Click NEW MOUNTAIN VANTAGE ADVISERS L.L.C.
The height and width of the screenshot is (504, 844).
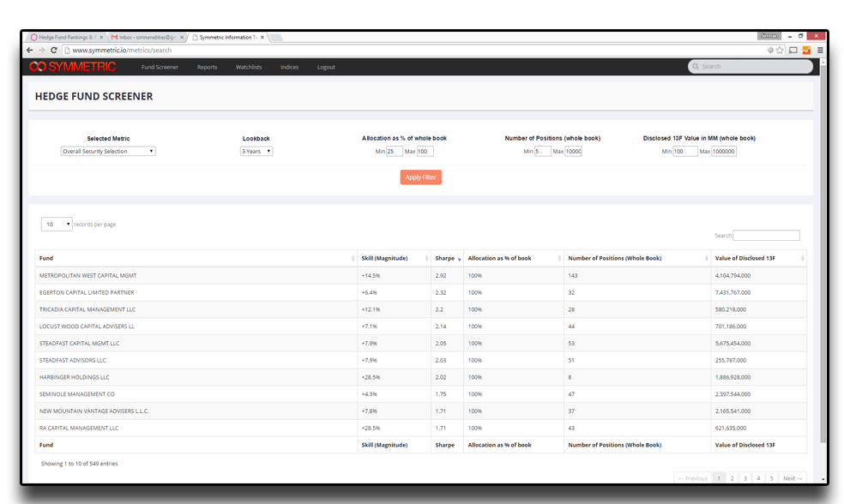94,411
